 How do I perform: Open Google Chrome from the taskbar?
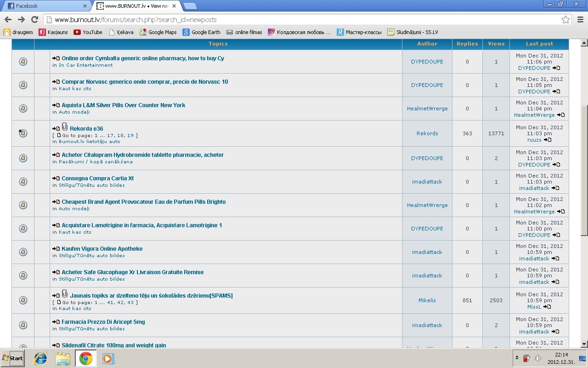pos(85,358)
